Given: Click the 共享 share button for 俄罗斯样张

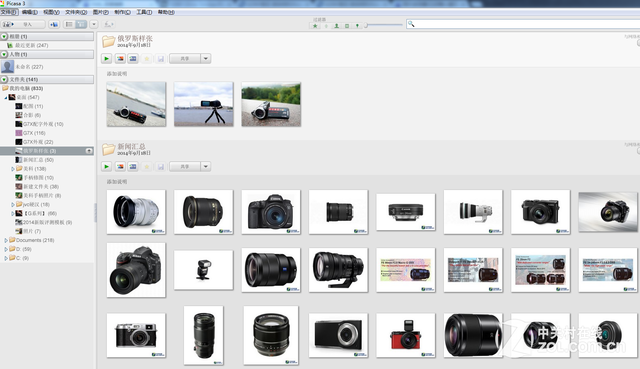Looking at the screenshot, I should [185, 59].
